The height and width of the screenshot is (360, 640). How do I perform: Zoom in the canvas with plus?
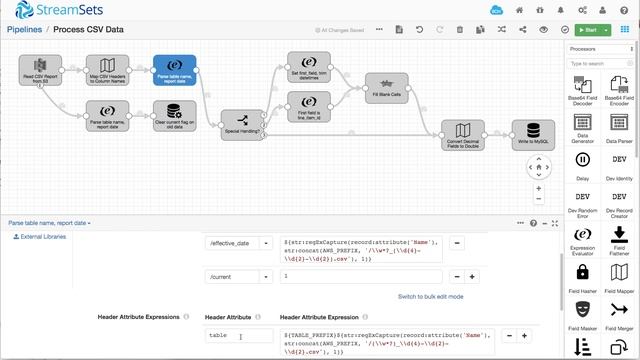click(x=539, y=188)
